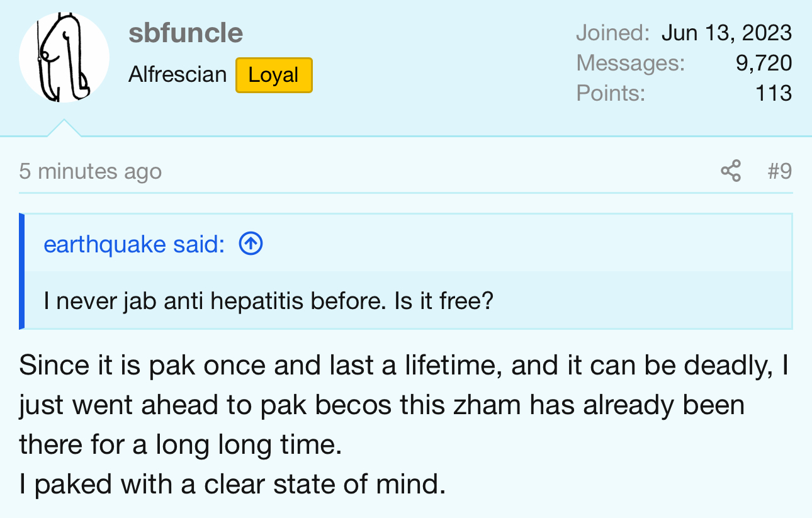Screen dimensions: 812x518
Task: Click the "5 minutes ago" timestamp
Action: point(90,171)
